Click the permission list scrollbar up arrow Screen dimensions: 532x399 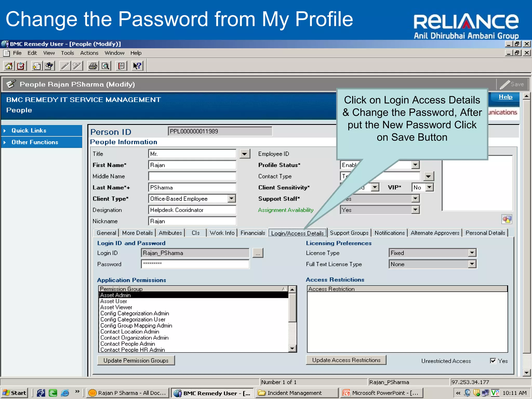coord(292,289)
